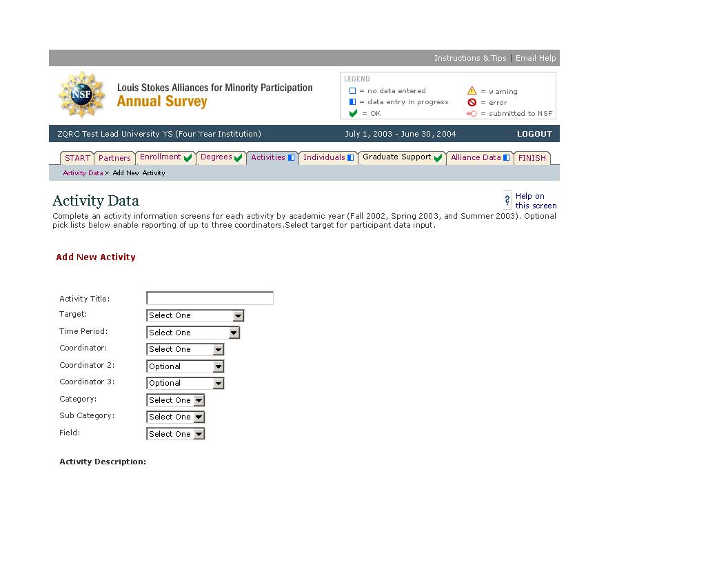
Task: Click the NSF logo emblem
Action: 81,95
